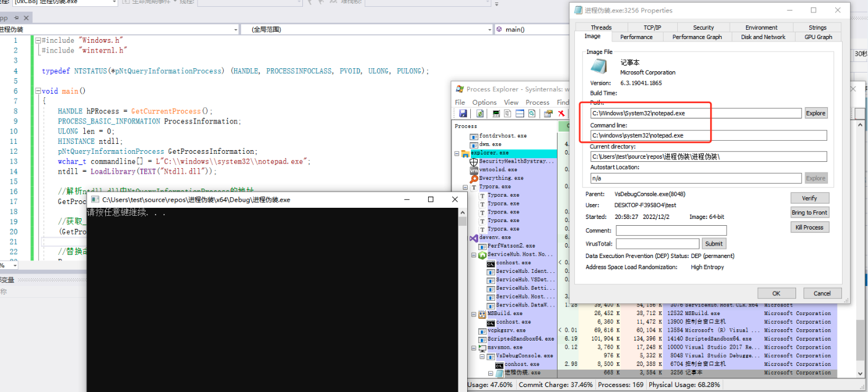Screen dimensions: 868x392
Task: Click the notepad image icon in Properties dialog
Action: coord(600,66)
